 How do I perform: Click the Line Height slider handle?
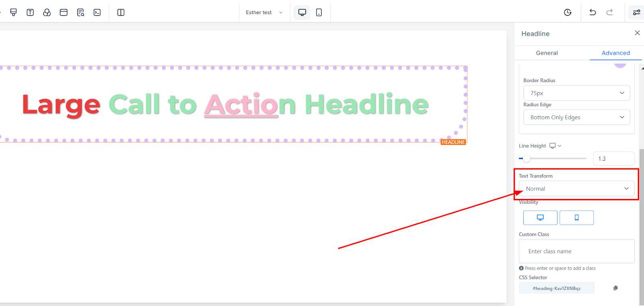coord(526,159)
